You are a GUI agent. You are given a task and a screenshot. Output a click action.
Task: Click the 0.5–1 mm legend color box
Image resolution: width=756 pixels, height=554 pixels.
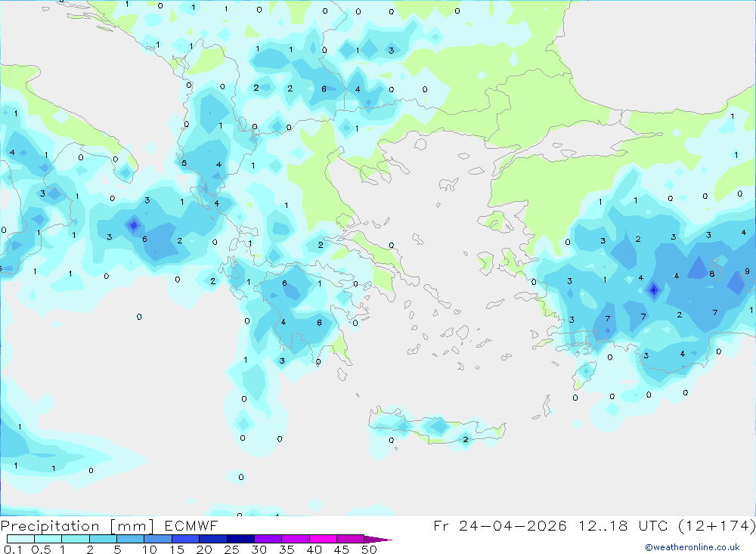(x=48, y=539)
